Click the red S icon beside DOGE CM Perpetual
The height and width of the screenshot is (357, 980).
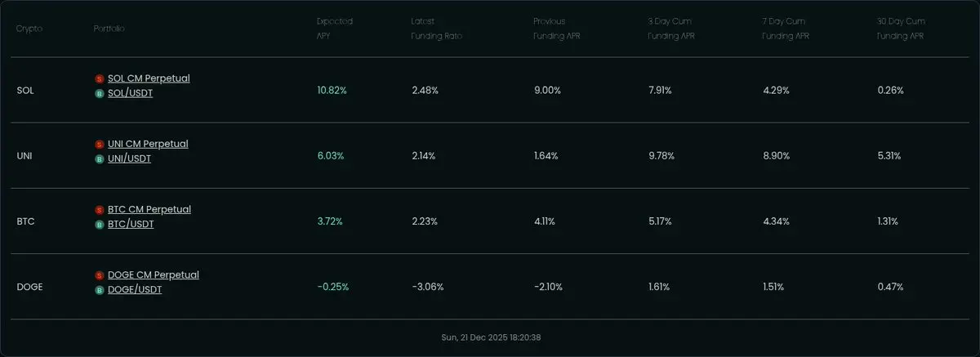pyautogui.click(x=100, y=275)
